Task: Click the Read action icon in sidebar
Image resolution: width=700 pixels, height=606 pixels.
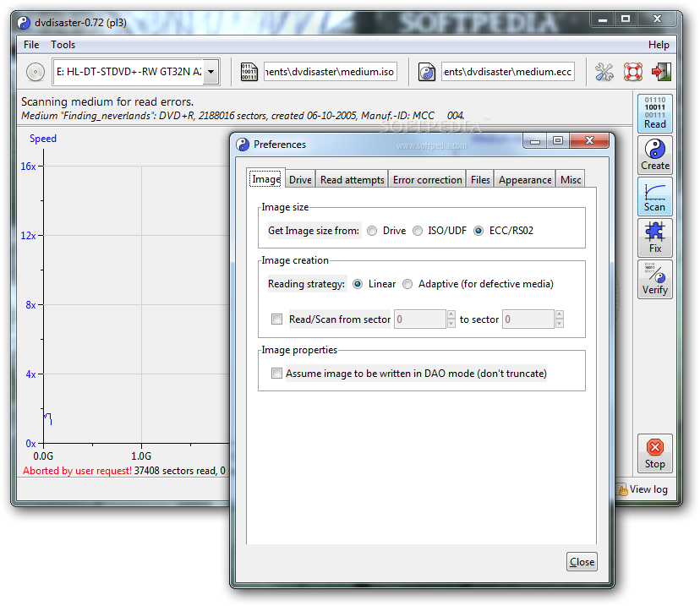Action: click(x=655, y=113)
